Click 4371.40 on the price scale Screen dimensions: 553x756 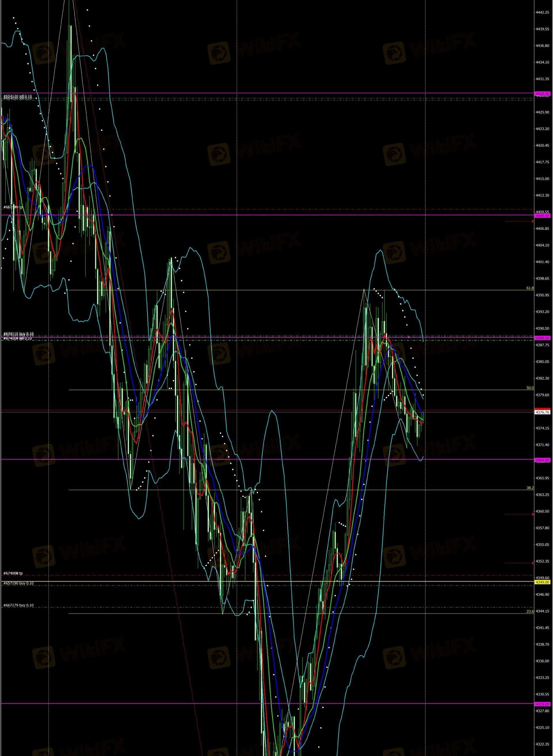[542, 445]
